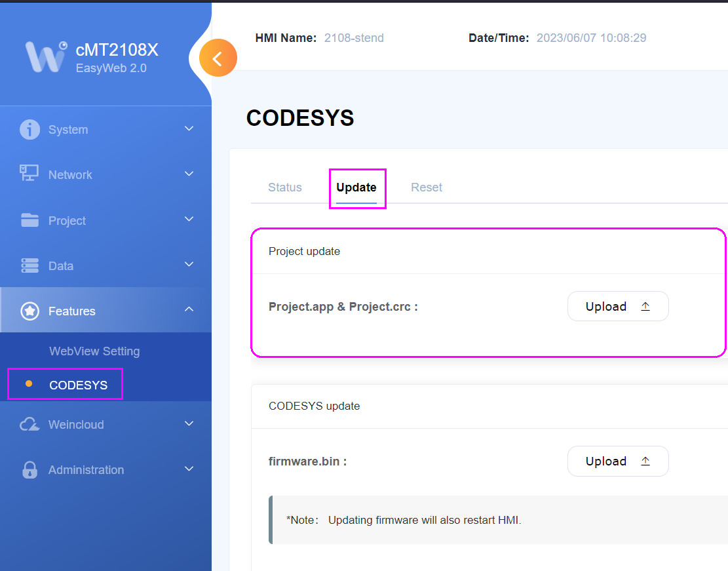Click the System info icon

click(x=29, y=129)
